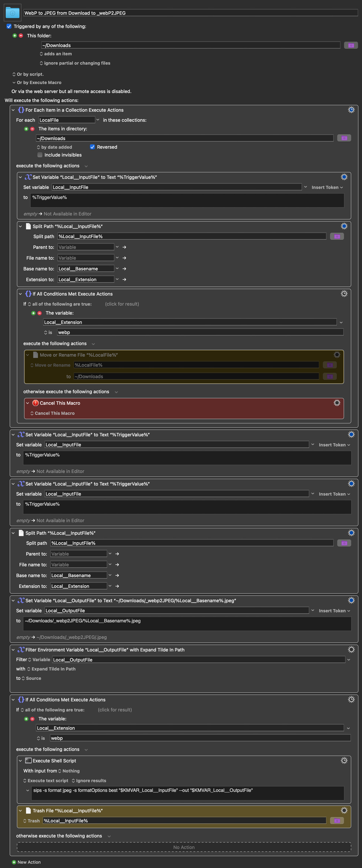Toggle the Triggered by any of the following checkbox

[9, 26]
